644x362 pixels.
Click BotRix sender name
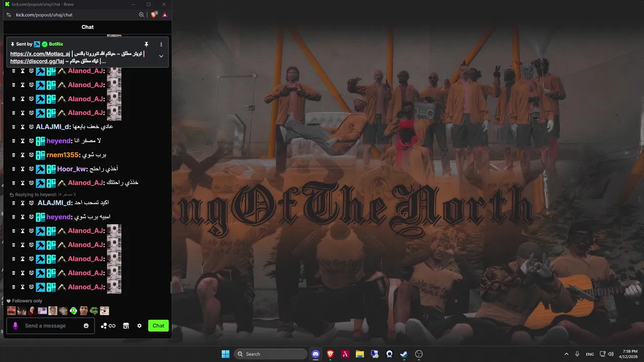click(x=56, y=44)
